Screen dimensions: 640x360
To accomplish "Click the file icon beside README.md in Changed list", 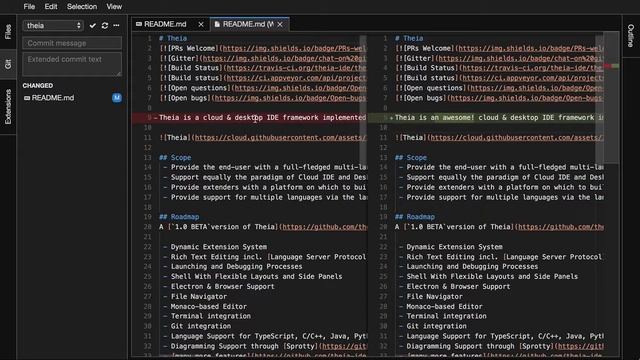I will pyautogui.click(x=27, y=98).
